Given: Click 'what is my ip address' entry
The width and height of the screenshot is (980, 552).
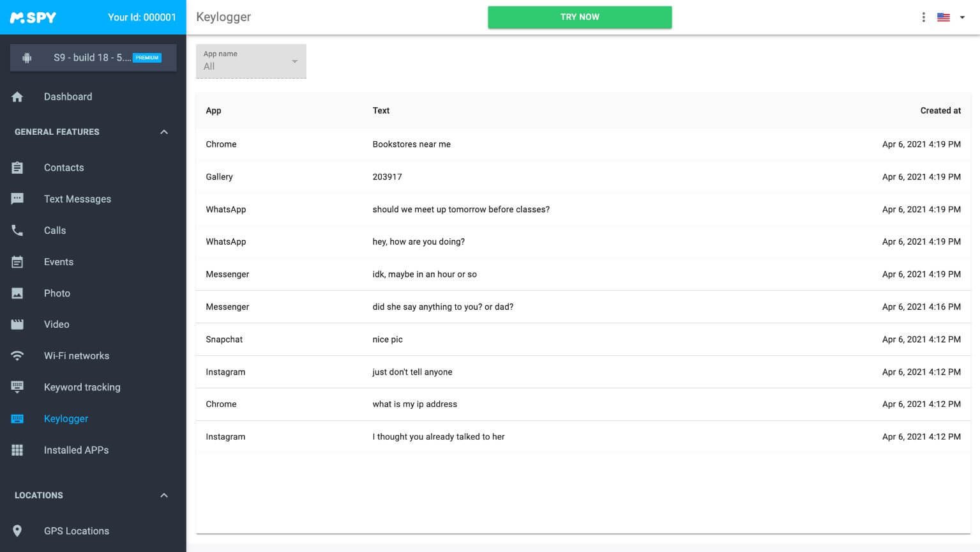Looking at the screenshot, I should 583,404.
